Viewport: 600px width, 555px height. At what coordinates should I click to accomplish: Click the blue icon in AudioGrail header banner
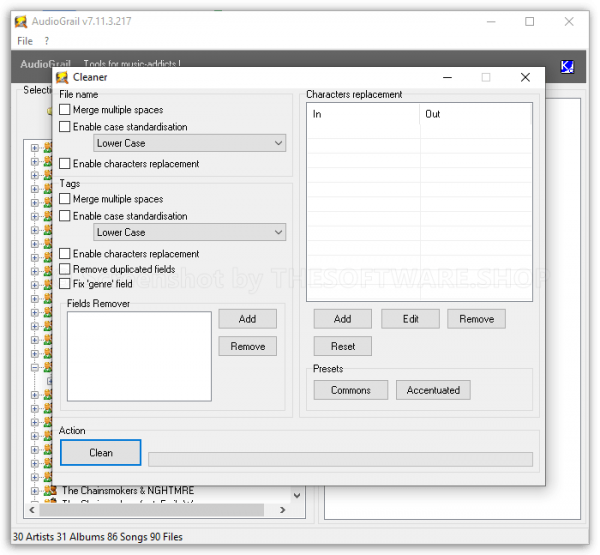click(567, 67)
